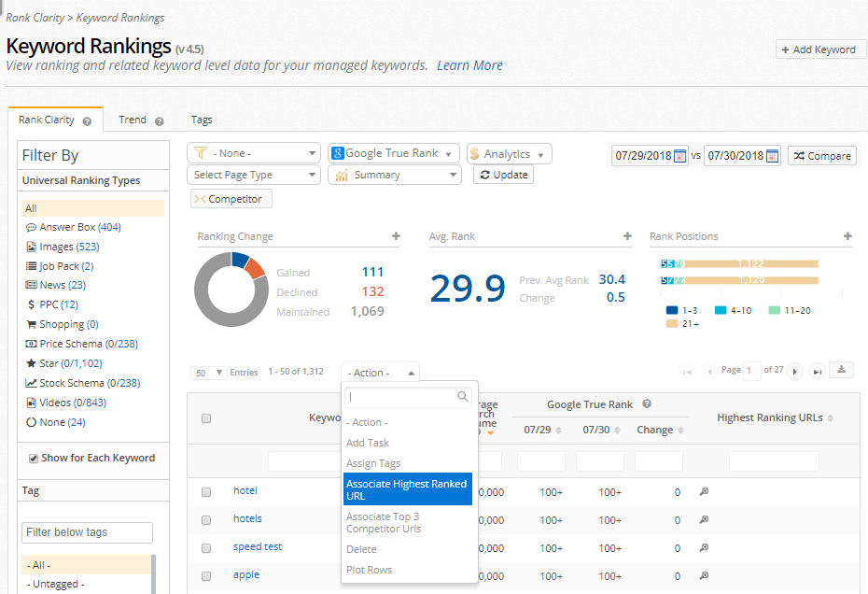Open the calendar picker for 07/29/2018

[679, 156]
